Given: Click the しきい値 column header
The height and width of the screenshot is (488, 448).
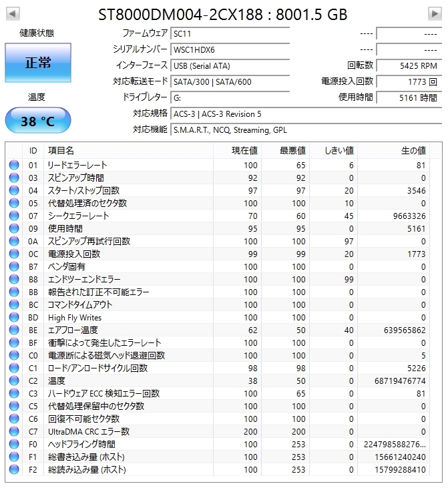Looking at the screenshot, I should pos(333,151).
